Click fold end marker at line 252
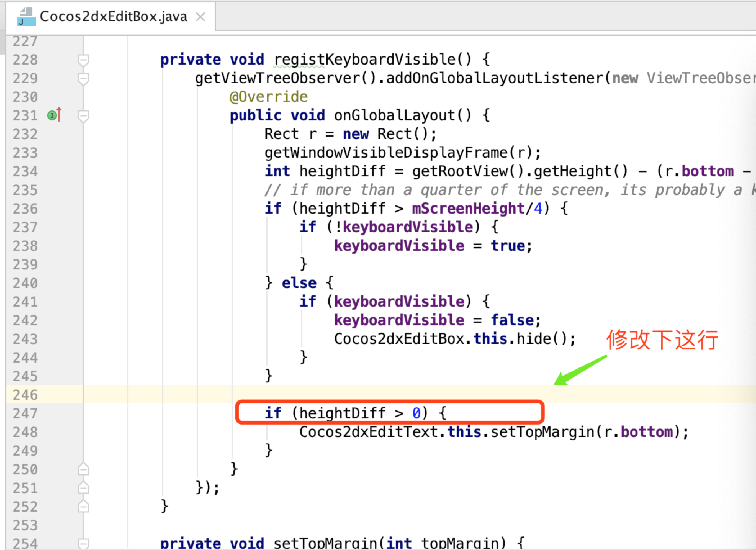 click(83, 506)
